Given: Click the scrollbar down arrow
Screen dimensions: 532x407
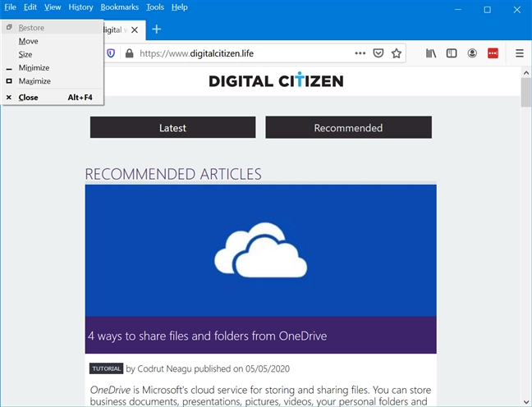Looking at the screenshot, I should tap(526, 403).
